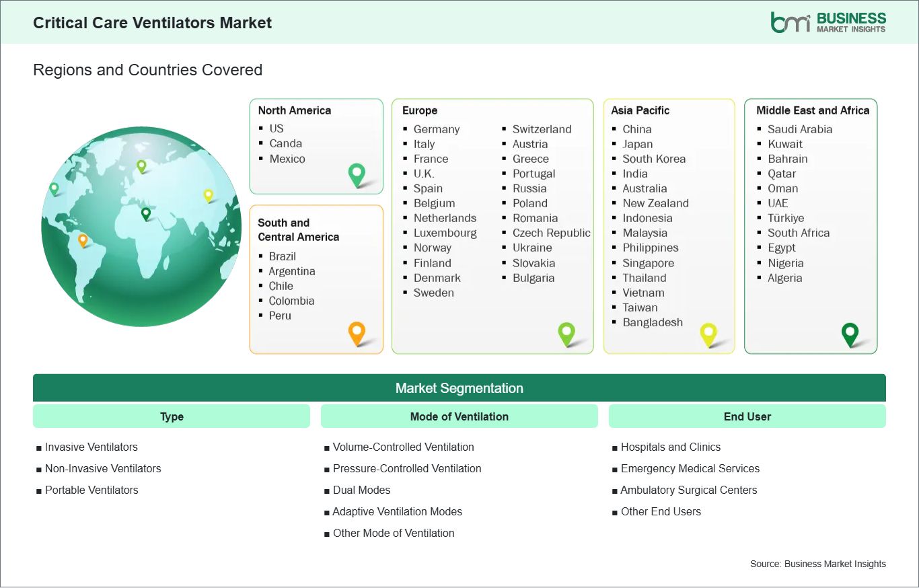The width and height of the screenshot is (919, 588).
Task: Click the Source: Business Market Insights text
Action: pos(817,564)
